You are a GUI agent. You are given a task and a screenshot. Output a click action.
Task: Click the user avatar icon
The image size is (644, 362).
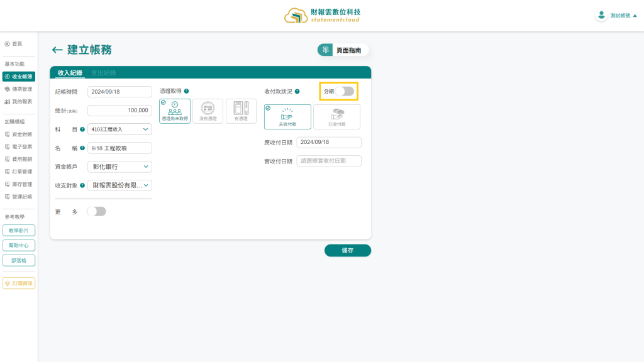601,16
